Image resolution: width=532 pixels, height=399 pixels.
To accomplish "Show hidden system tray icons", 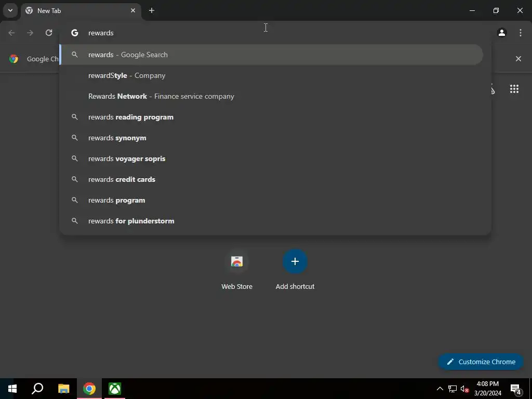I will 440,389.
